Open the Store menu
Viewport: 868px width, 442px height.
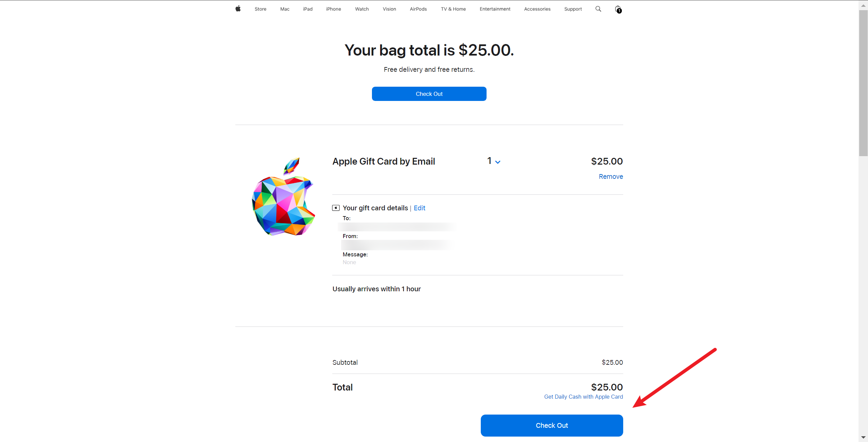click(260, 9)
